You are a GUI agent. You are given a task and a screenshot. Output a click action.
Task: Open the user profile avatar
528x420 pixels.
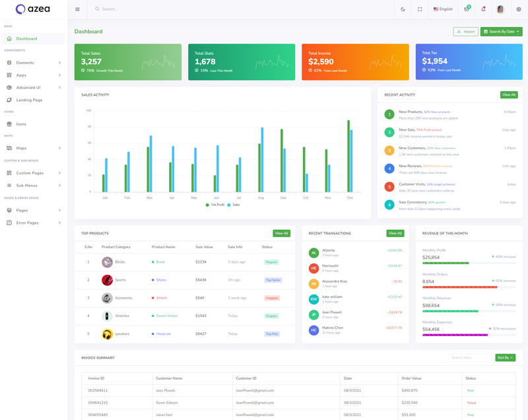[501, 9]
